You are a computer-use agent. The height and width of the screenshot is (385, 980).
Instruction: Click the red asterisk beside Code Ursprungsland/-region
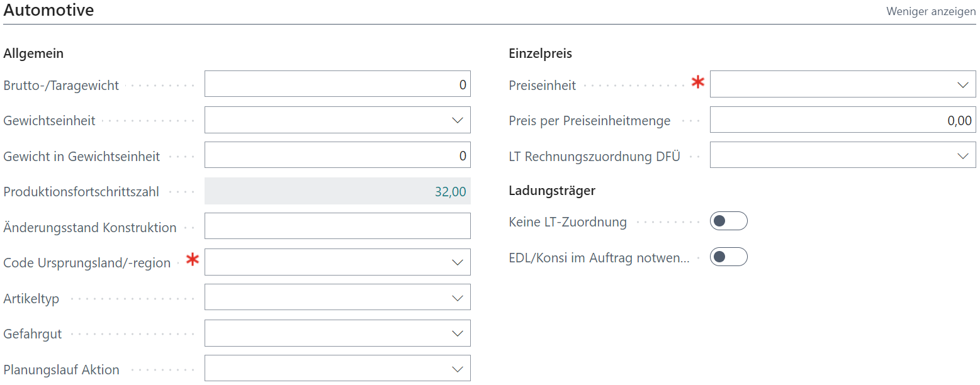point(193,260)
